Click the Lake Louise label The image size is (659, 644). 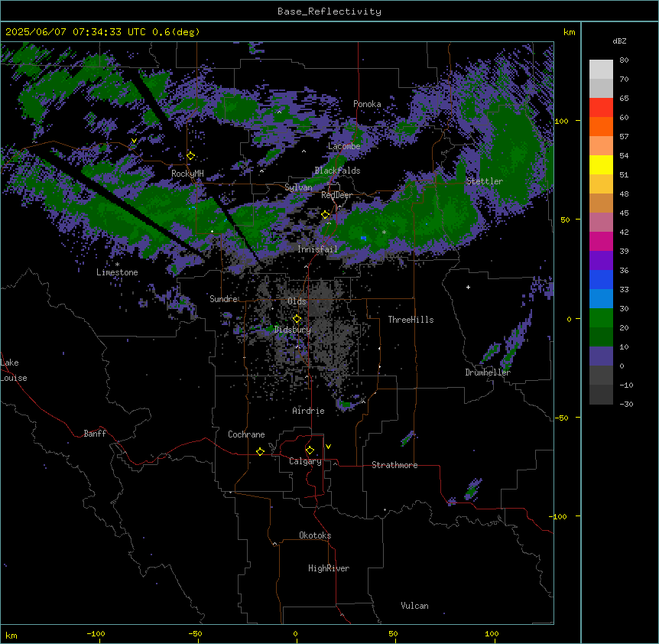(x=14, y=370)
